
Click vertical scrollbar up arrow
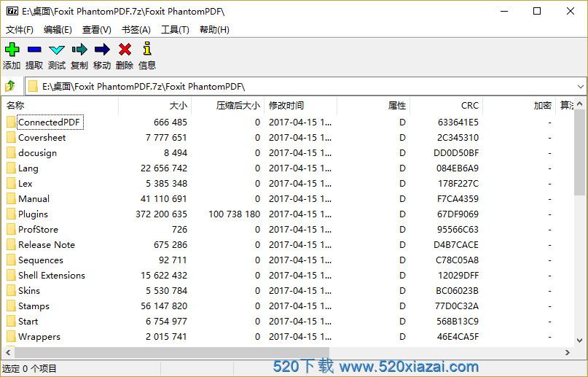point(580,103)
